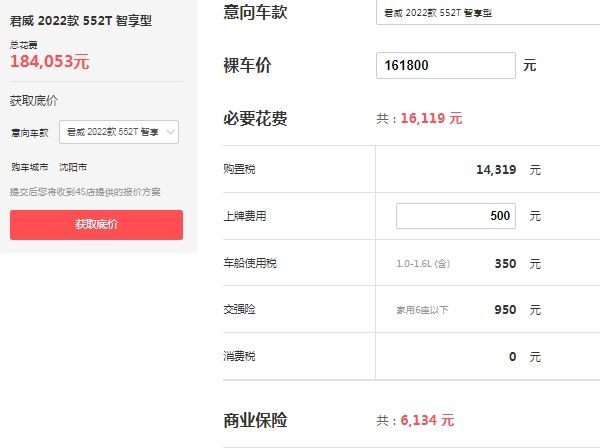Click the 裸车价 input showing 161800
Viewport: 600px width, 448px height.
tap(446, 66)
